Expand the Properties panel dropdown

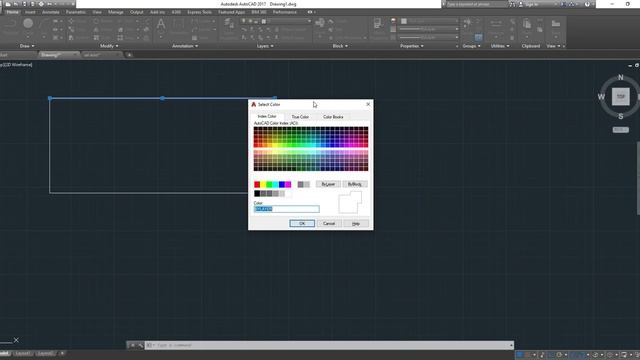click(x=412, y=46)
